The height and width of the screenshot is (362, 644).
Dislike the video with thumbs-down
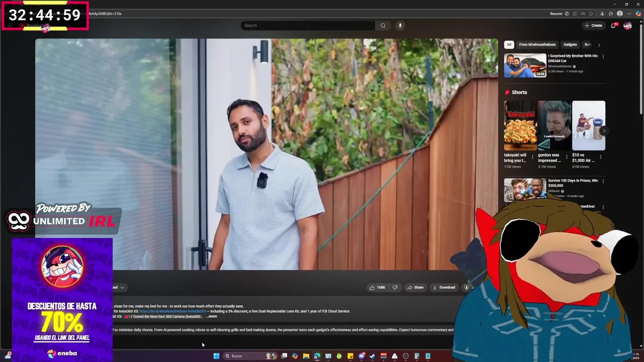[x=395, y=288]
